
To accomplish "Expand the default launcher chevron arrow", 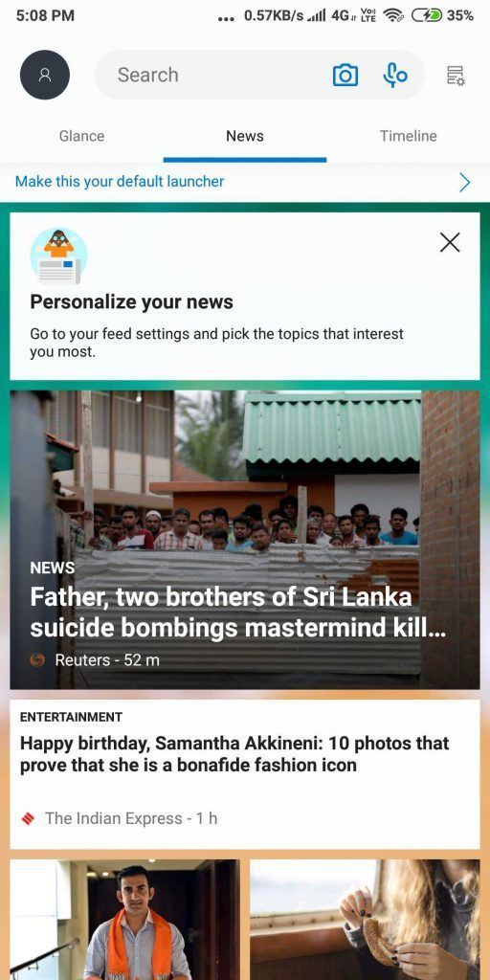I will (464, 182).
